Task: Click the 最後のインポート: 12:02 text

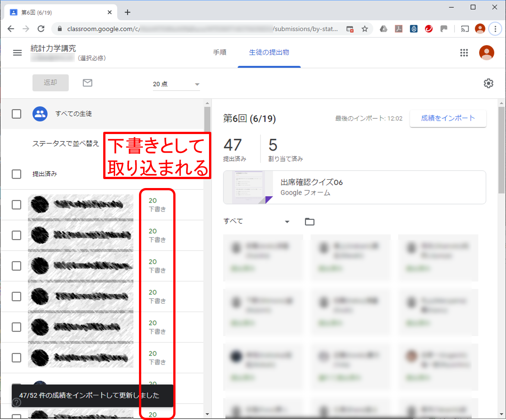Action: click(369, 118)
